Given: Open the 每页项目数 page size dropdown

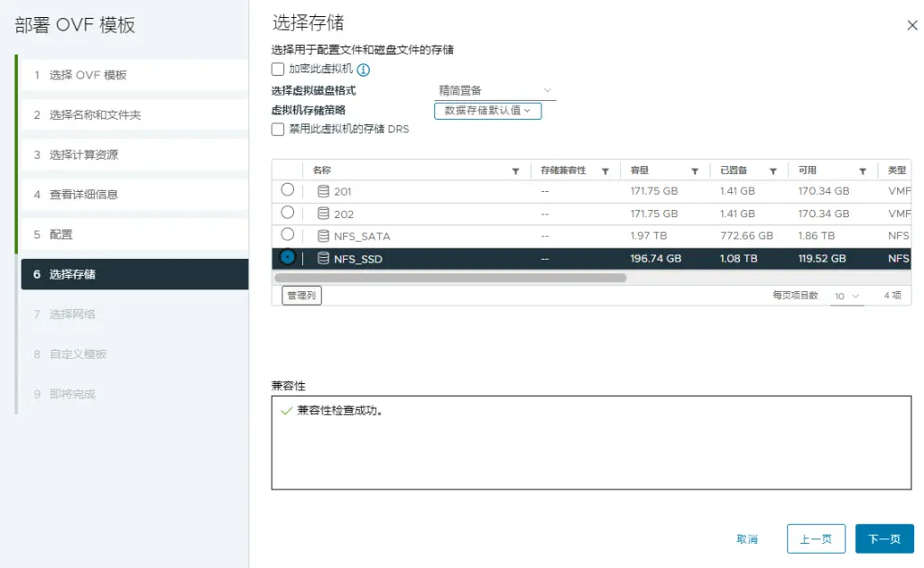Looking at the screenshot, I should tap(846, 296).
